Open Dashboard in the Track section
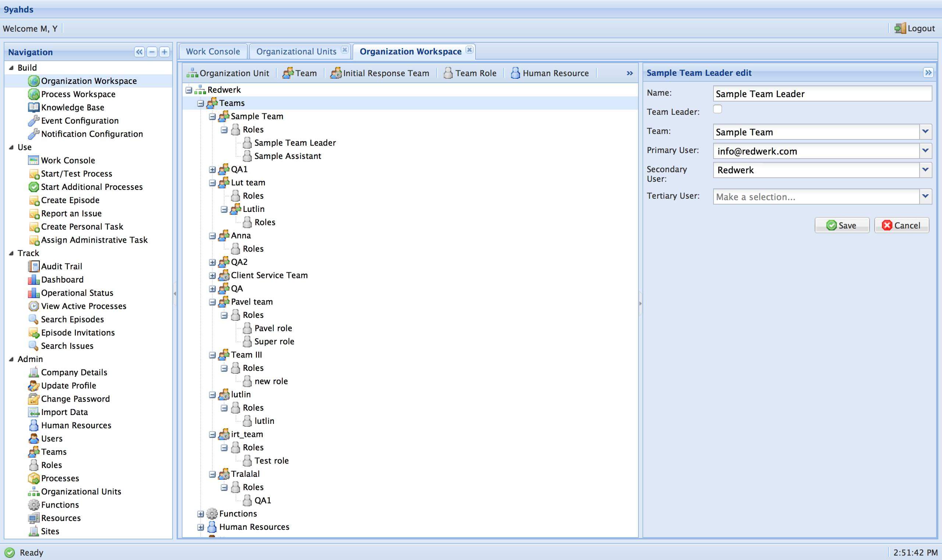 (x=62, y=280)
